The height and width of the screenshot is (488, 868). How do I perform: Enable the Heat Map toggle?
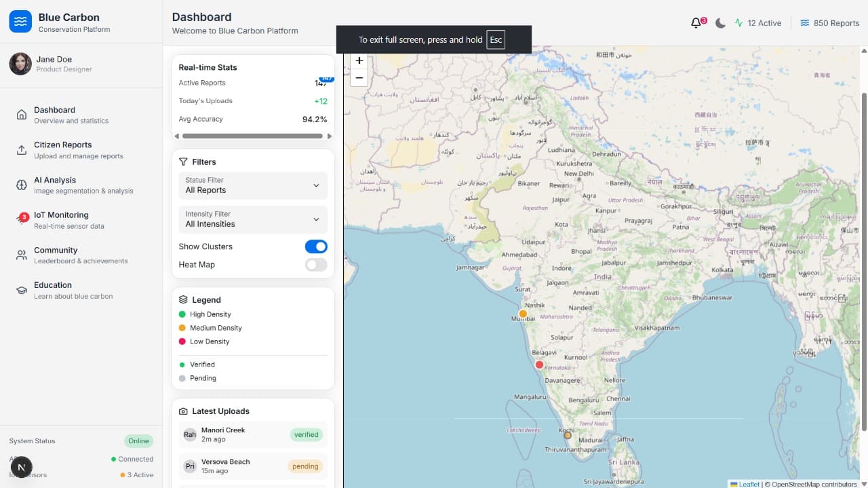point(316,265)
